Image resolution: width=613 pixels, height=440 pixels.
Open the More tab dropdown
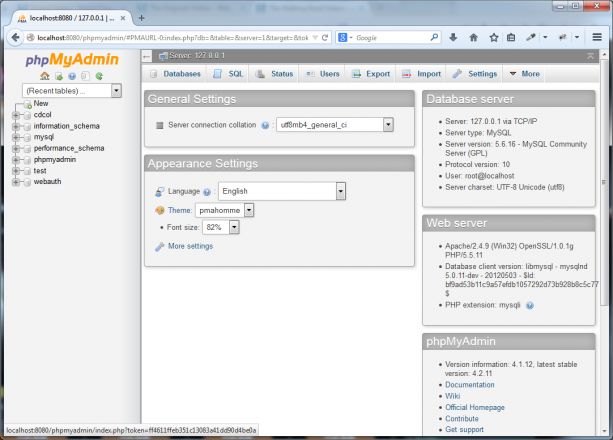pyautogui.click(x=525, y=74)
